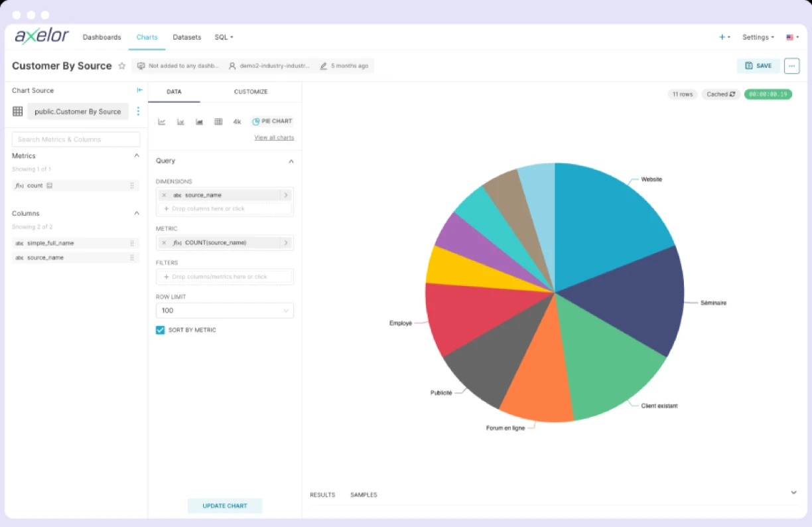Collapse the Chart Source panel
Screen dimensions: 812x527
[x=139, y=90]
